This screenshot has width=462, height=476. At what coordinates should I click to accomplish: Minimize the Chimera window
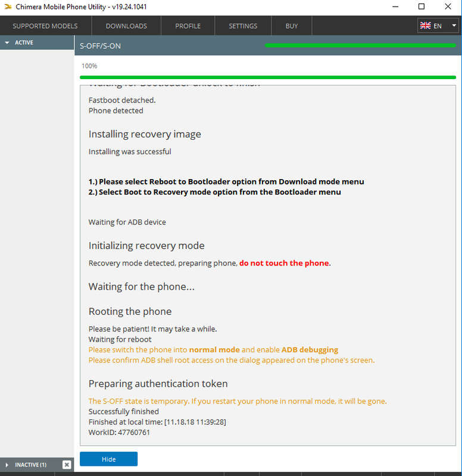(395, 7)
